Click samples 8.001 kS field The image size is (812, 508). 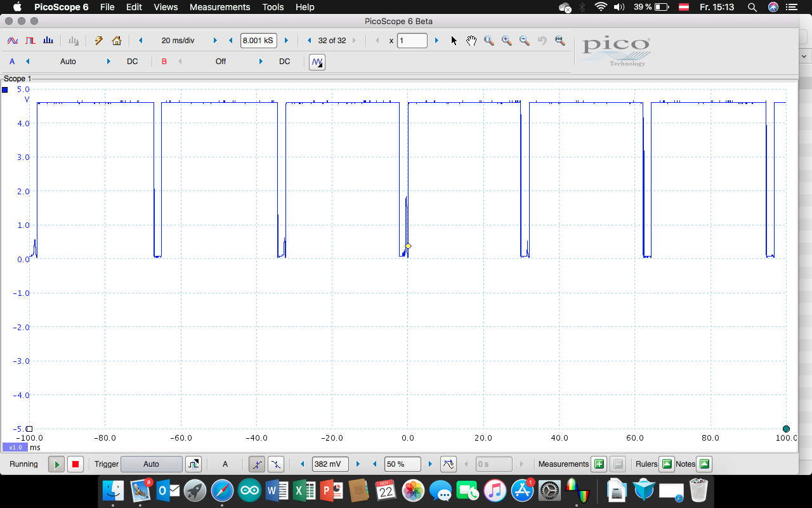[x=258, y=41]
